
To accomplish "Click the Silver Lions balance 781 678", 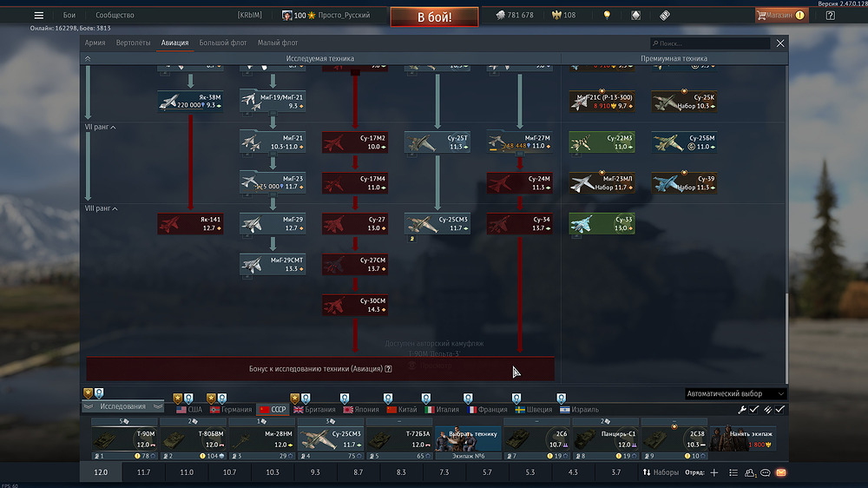I will pos(515,16).
